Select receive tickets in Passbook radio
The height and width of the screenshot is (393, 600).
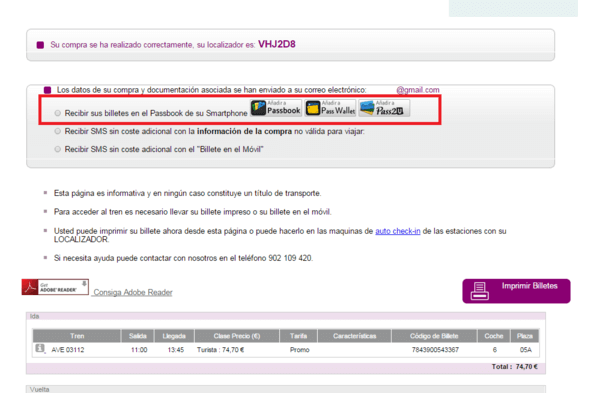57,113
